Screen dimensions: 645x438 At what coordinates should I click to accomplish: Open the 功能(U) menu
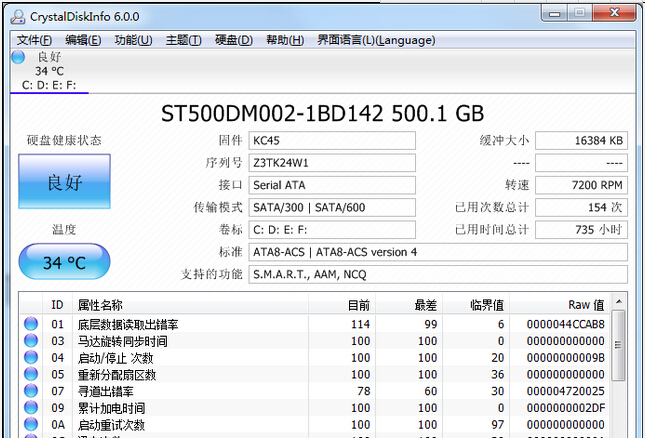(x=133, y=40)
